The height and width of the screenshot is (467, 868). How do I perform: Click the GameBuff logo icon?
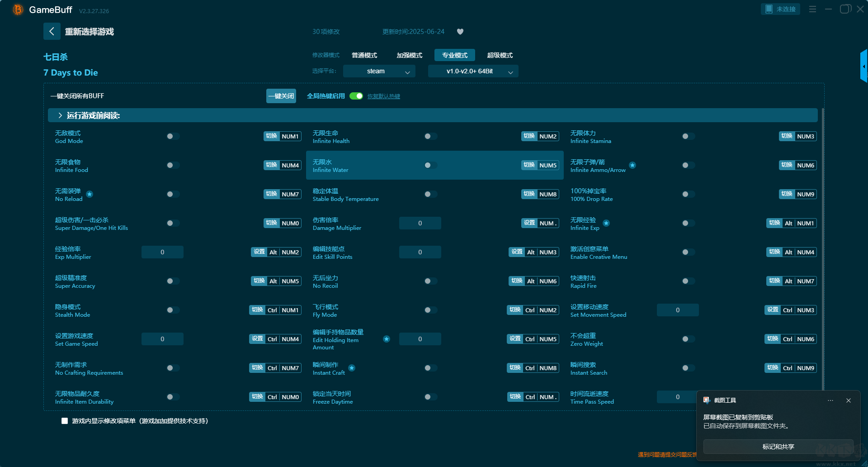[18, 10]
